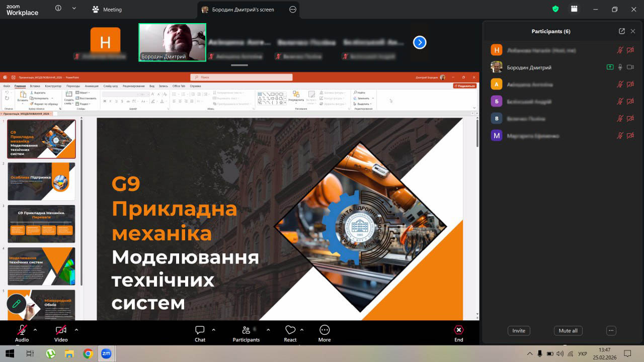Click the Mute all button
Image resolution: width=644 pixels, height=362 pixels.
click(568, 331)
